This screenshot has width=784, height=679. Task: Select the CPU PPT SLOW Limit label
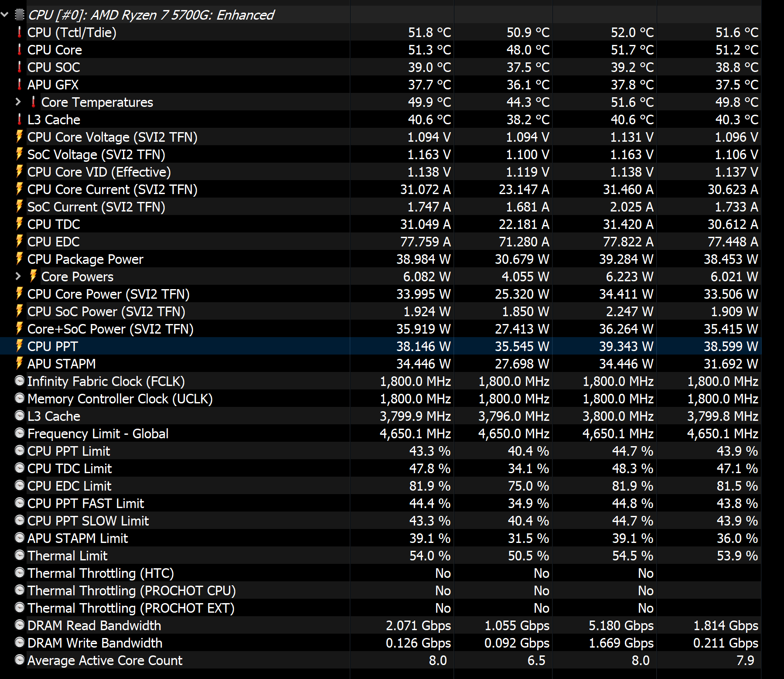pos(88,521)
